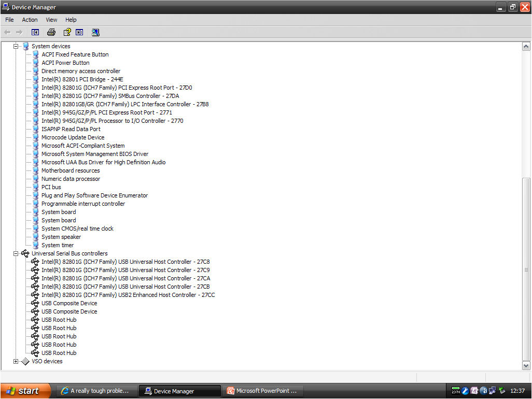Select 945G PCI Express Root Port - 2771
Viewport: 532px width, 399px height.
click(x=106, y=112)
